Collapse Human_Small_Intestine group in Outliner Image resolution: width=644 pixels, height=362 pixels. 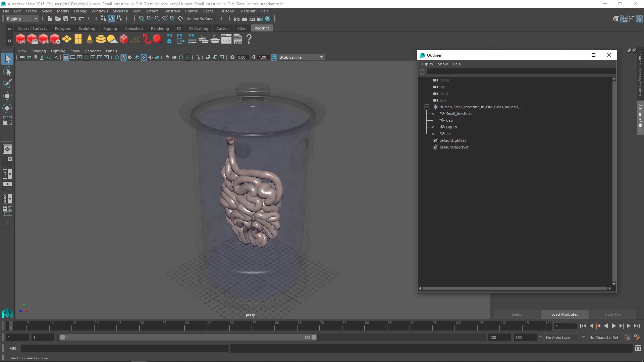[427, 107]
